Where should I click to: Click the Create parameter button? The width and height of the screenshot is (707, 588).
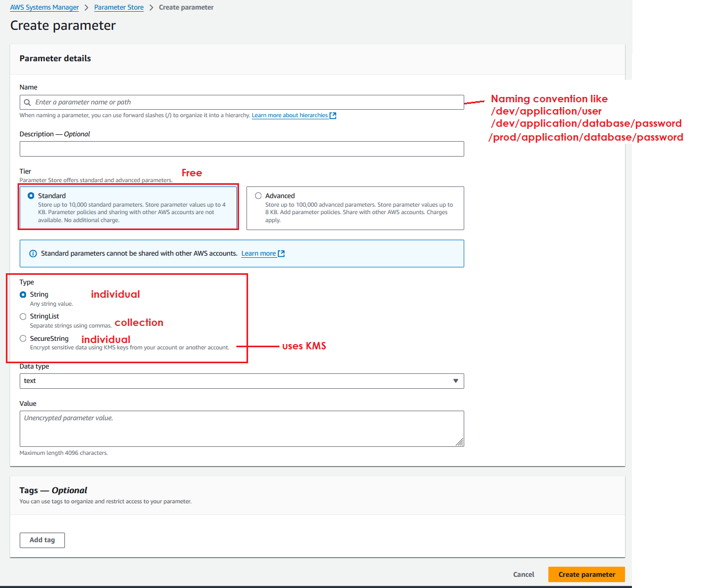[586, 574]
